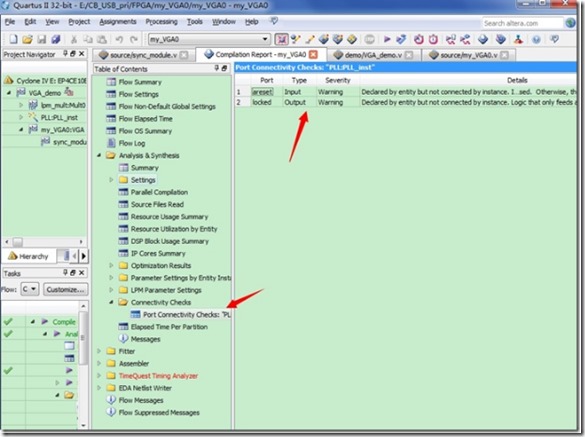Click the highlighted toolbar icon beside project dropdown
585x437 pixels.
(x=281, y=39)
